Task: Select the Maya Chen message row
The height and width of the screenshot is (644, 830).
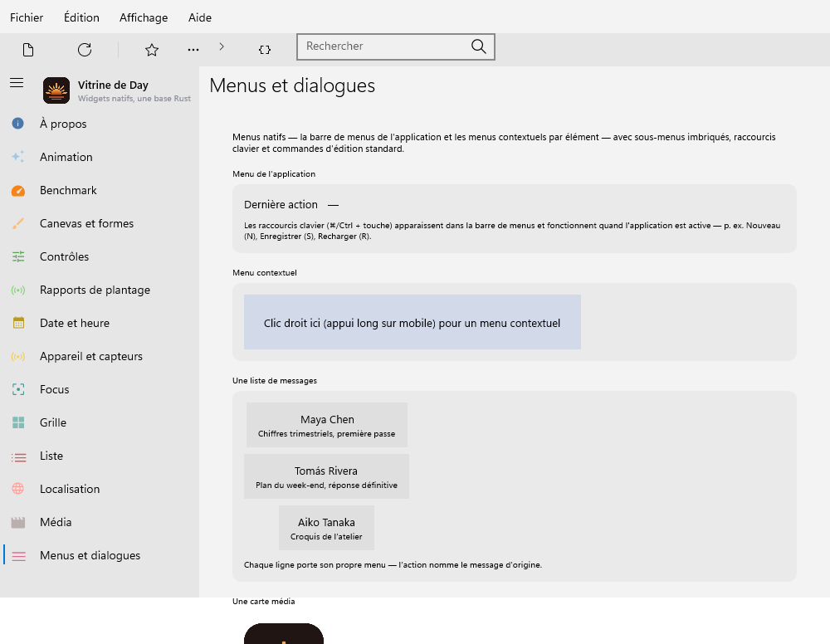Action: (x=326, y=425)
